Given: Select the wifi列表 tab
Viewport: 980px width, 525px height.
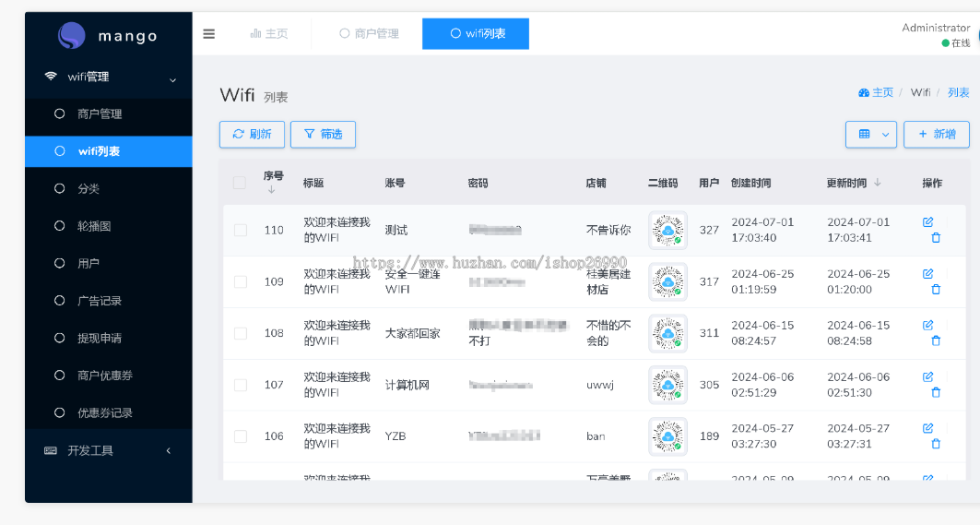Looking at the screenshot, I should tap(476, 34).
